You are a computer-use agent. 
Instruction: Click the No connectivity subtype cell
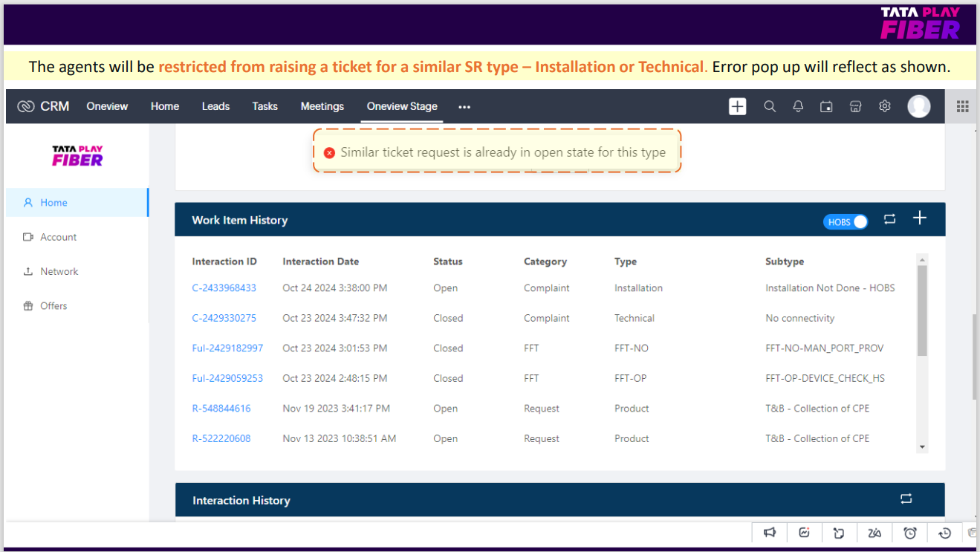800,318
